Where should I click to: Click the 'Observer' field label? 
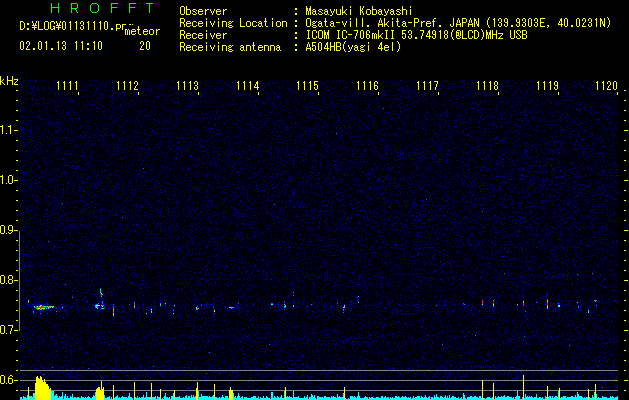pos(203,11)
